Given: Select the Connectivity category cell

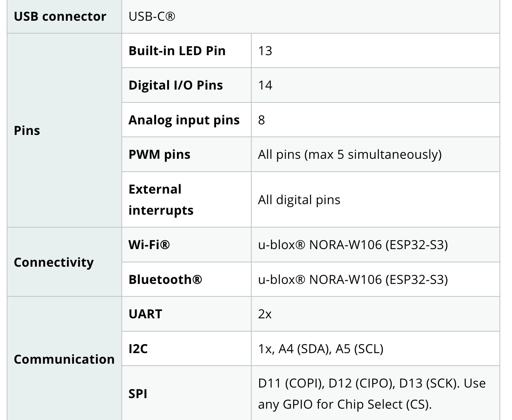Looking at the screenshot, I should (x=64, y=262).
